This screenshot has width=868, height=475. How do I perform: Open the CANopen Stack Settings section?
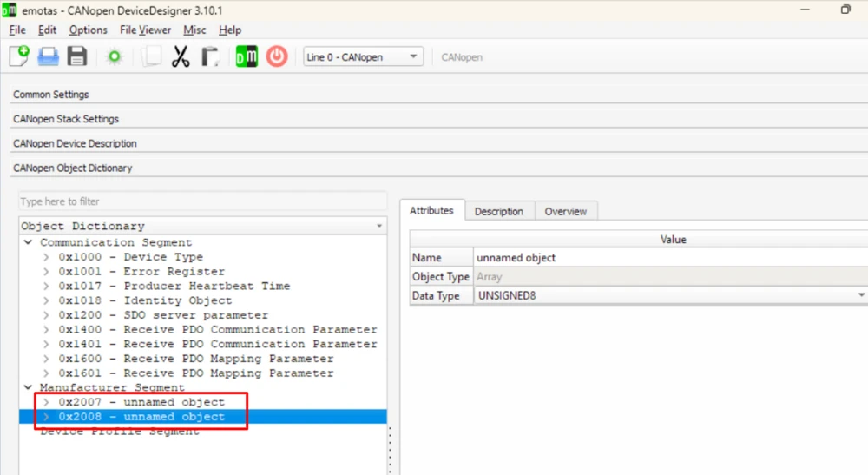pyautogui.click(x=439, y=118)
